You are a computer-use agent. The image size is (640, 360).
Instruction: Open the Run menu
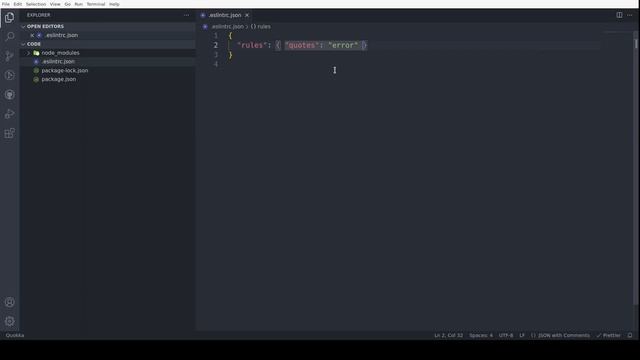[x=78, y=4]
